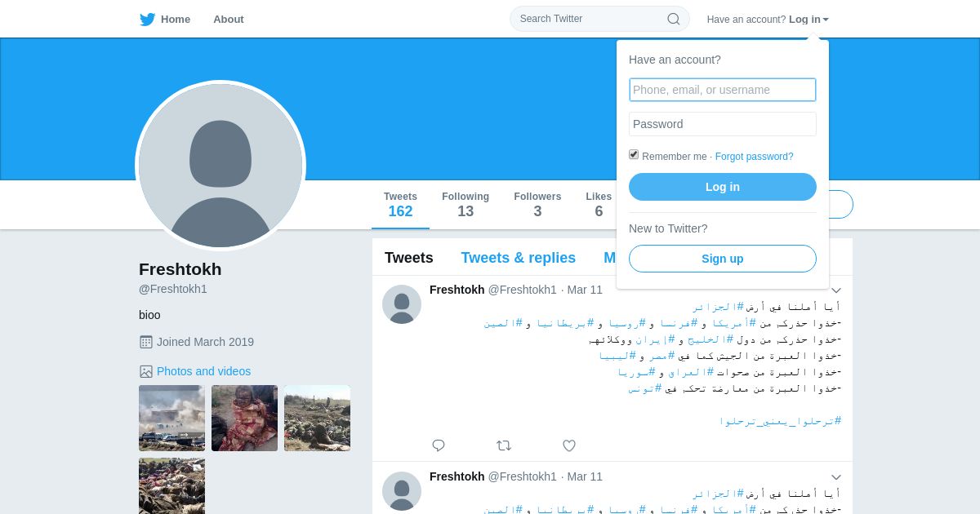Click the photos and videos picture icon

click(x=146, y=371)
